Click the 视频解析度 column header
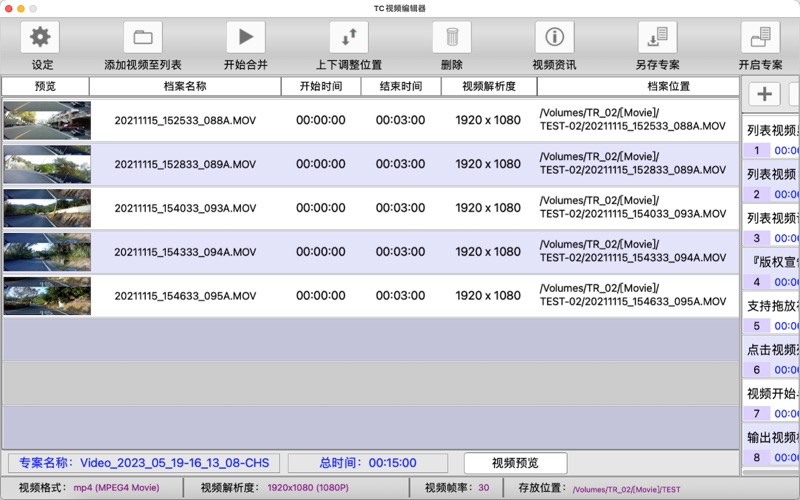 488,86
